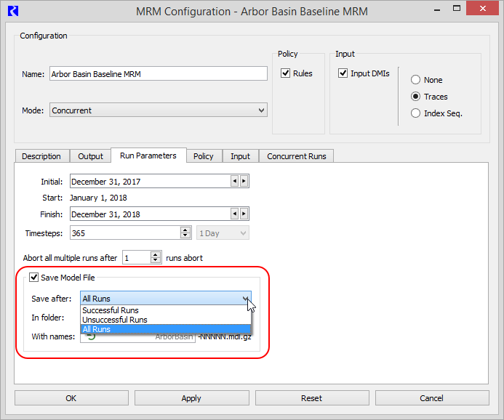Click the green refresh icon in names field
Viewport: 504px width, 420px height.
tap(92, 336)
